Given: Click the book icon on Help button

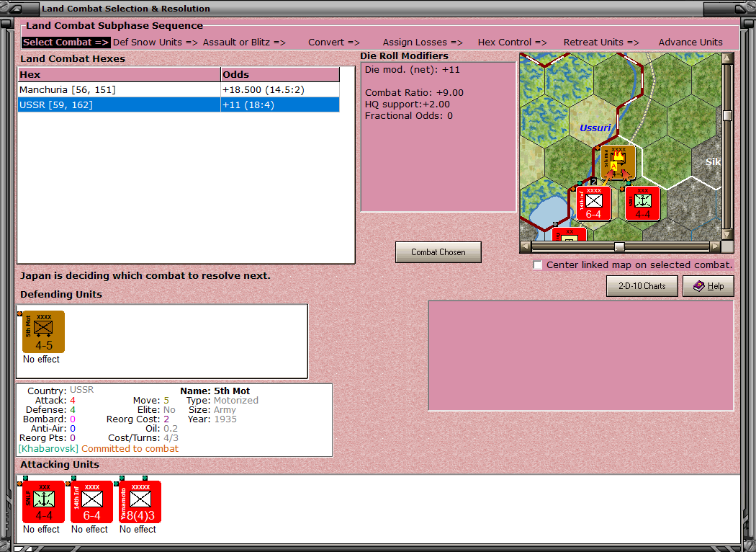Looking at the screenshot, I should point(698,286).
